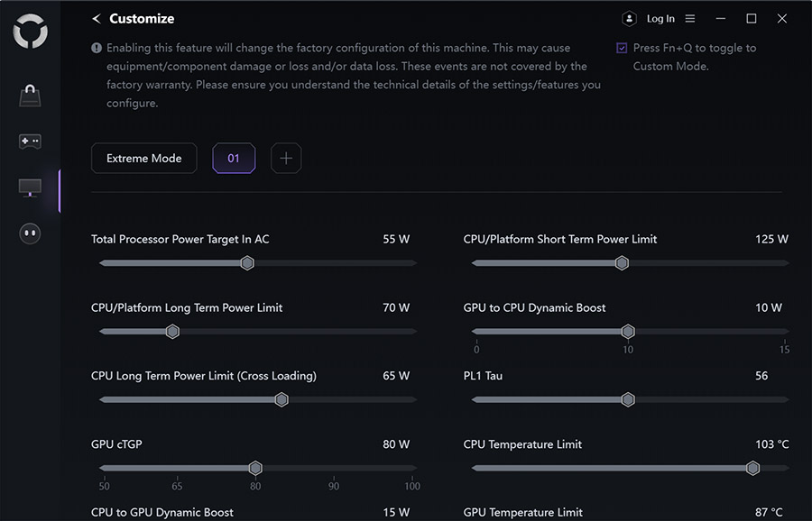Select the Extreme Mode button
This screenshot has height=521, width=812.
144,159
